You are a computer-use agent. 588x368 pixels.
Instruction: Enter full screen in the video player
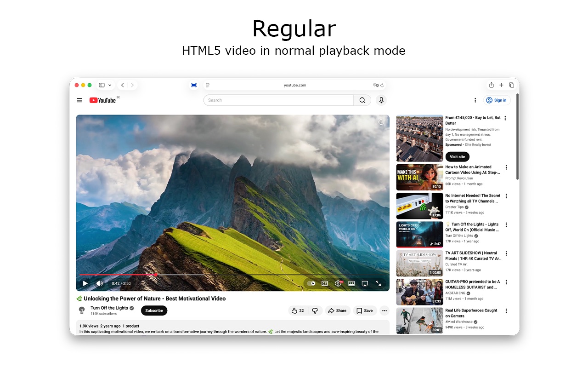pos(379,283)
